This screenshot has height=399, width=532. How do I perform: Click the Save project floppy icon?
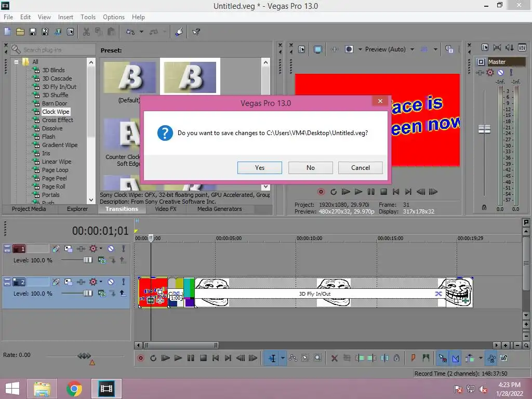coord(33,32)
